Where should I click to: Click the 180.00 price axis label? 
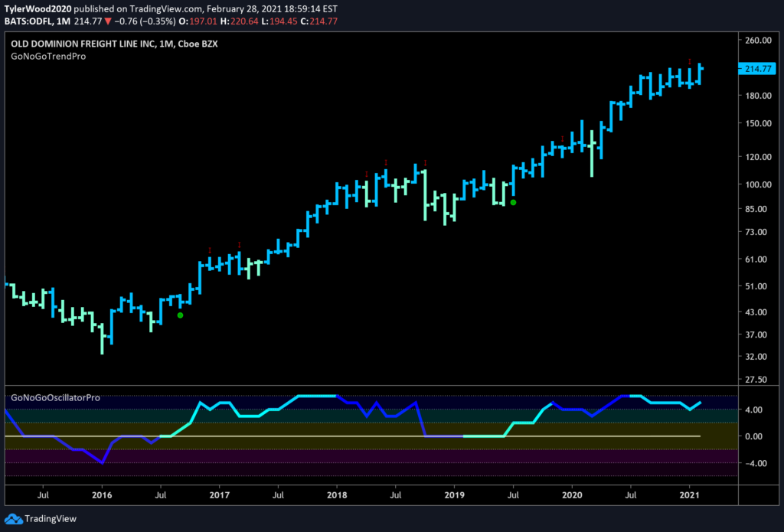tap(759, 96)
